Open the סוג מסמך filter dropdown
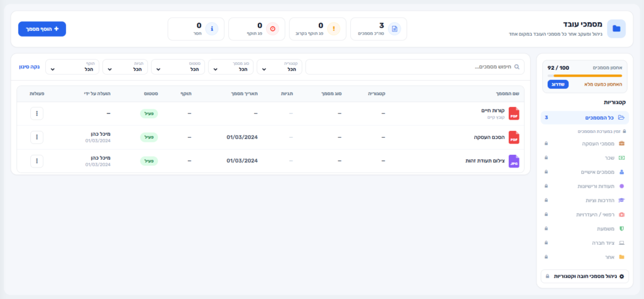 (231, 67)
